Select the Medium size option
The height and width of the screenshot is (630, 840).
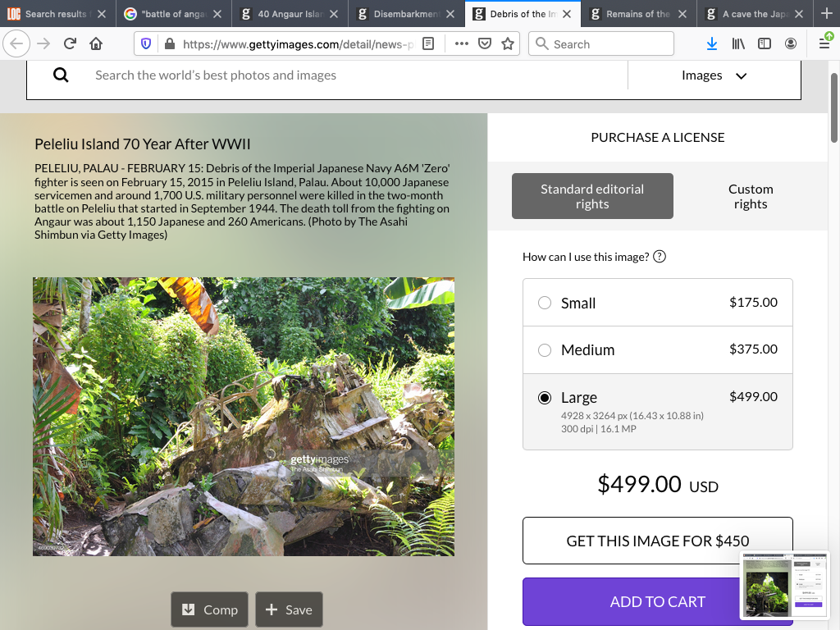[545, 350]
